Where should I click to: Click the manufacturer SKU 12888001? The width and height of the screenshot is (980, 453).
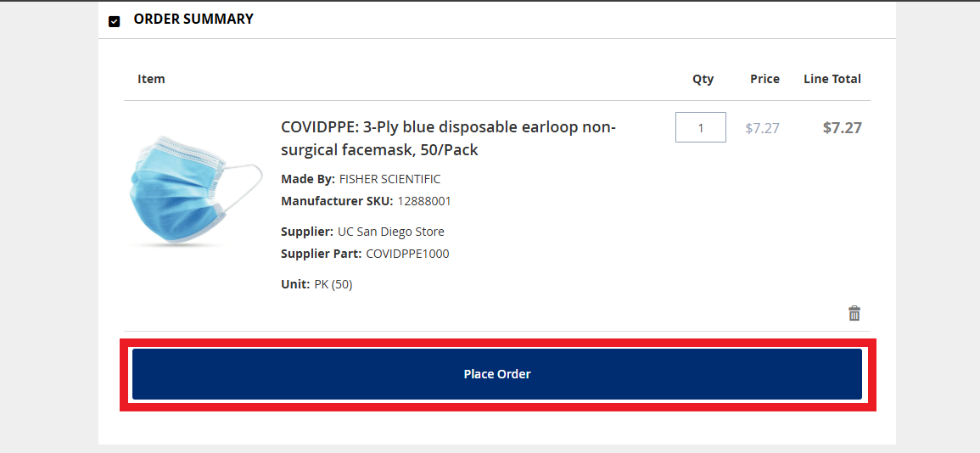tap(424, 201)
